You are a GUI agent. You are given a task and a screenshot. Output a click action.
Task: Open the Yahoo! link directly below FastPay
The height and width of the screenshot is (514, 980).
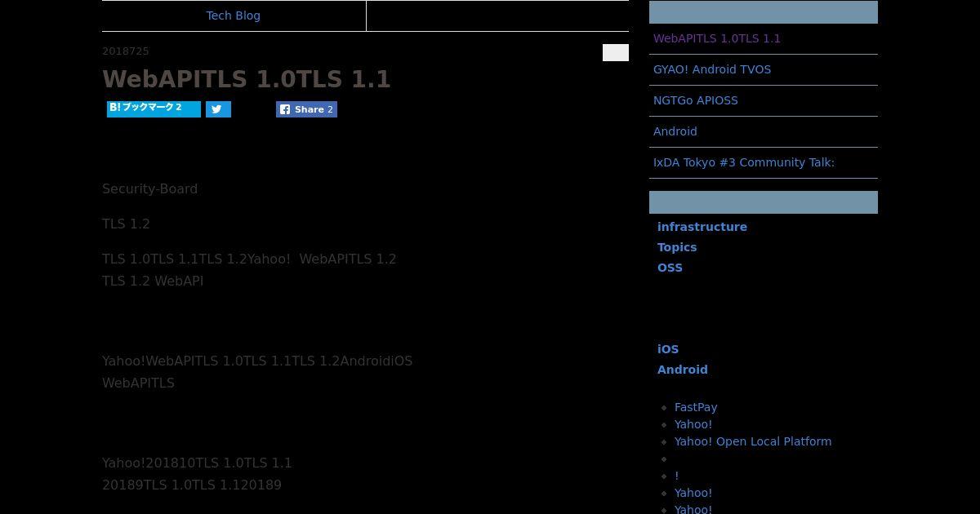[x=693, y=424]
